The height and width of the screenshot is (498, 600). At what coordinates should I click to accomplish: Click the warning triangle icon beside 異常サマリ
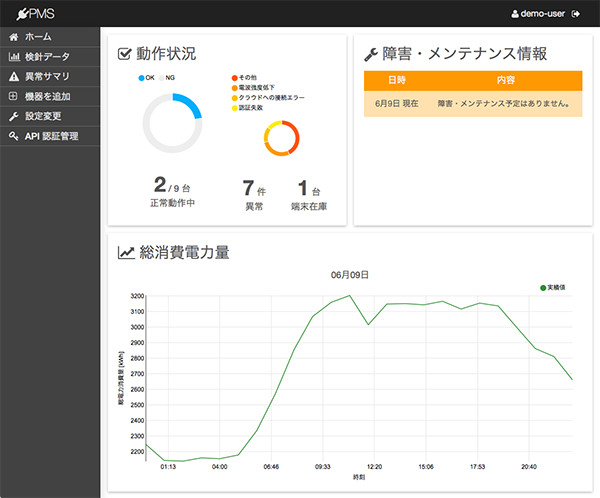pos(13,77)
